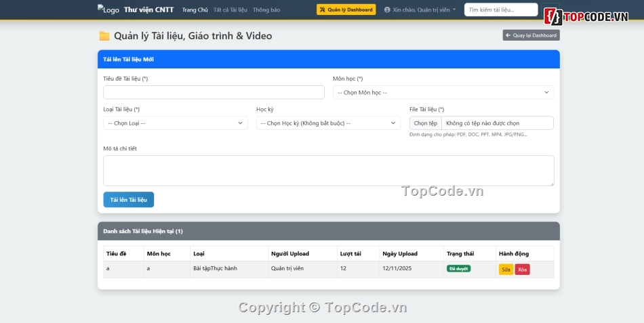Screen dimensions: 644x323
Task: Click the Chọn tệp file button
Action: (426, 123)
